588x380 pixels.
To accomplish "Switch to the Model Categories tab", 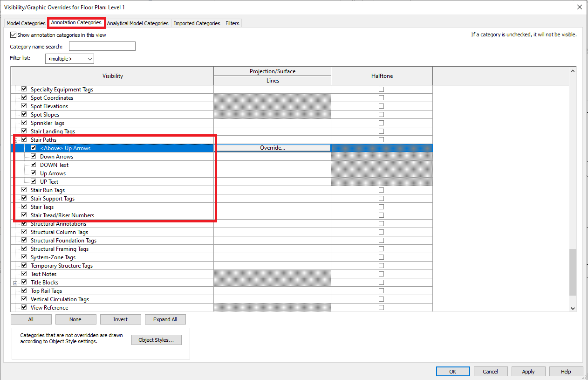I will (26, 23).
